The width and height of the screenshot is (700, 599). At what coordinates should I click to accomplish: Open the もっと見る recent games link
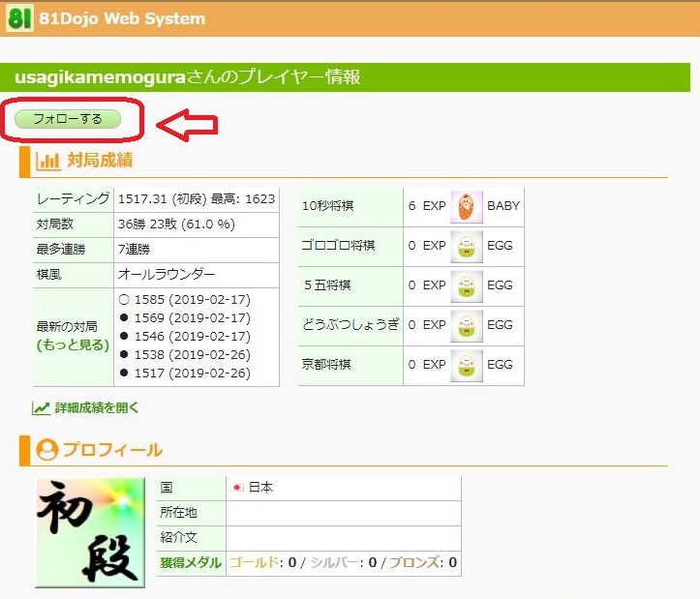tap(74, 345)
